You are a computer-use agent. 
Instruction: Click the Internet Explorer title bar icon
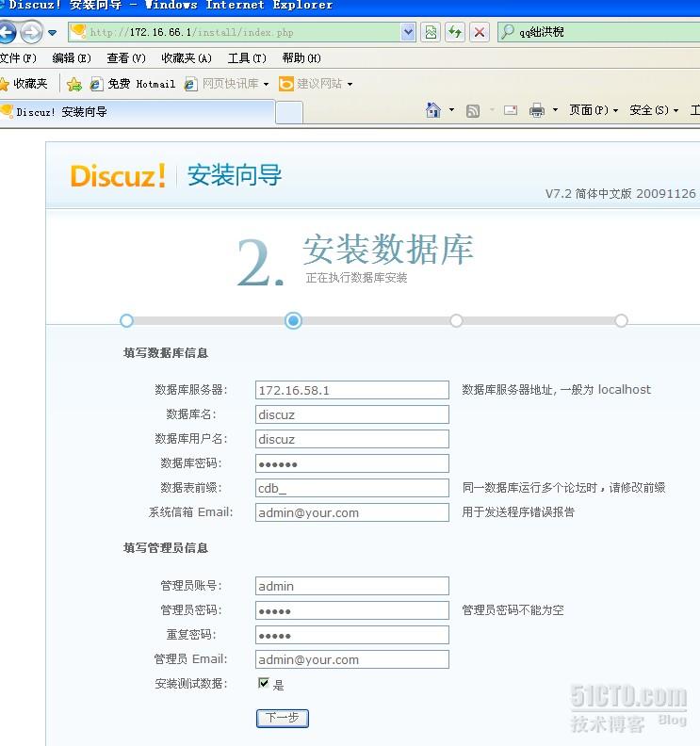[2, 5]
